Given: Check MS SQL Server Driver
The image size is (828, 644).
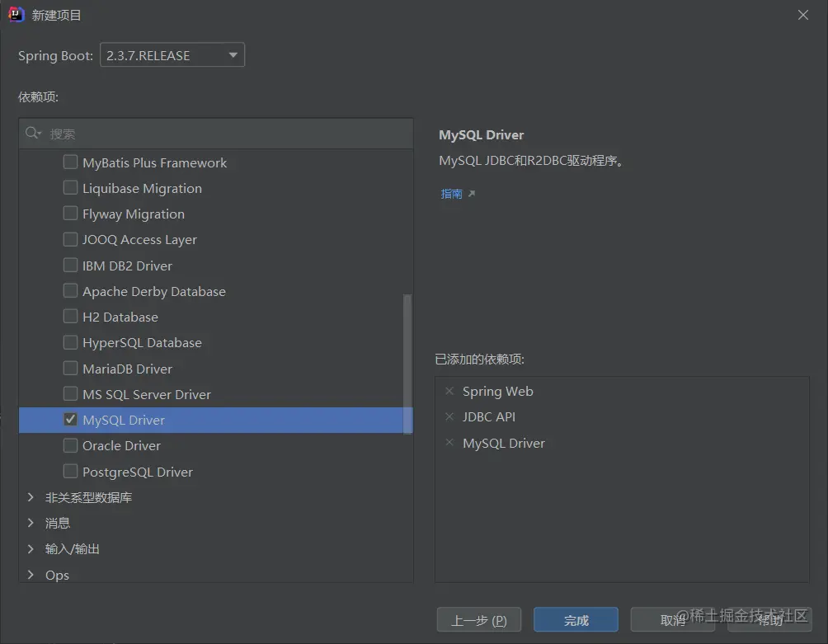Looking at the screenshot, I should 70,394.
